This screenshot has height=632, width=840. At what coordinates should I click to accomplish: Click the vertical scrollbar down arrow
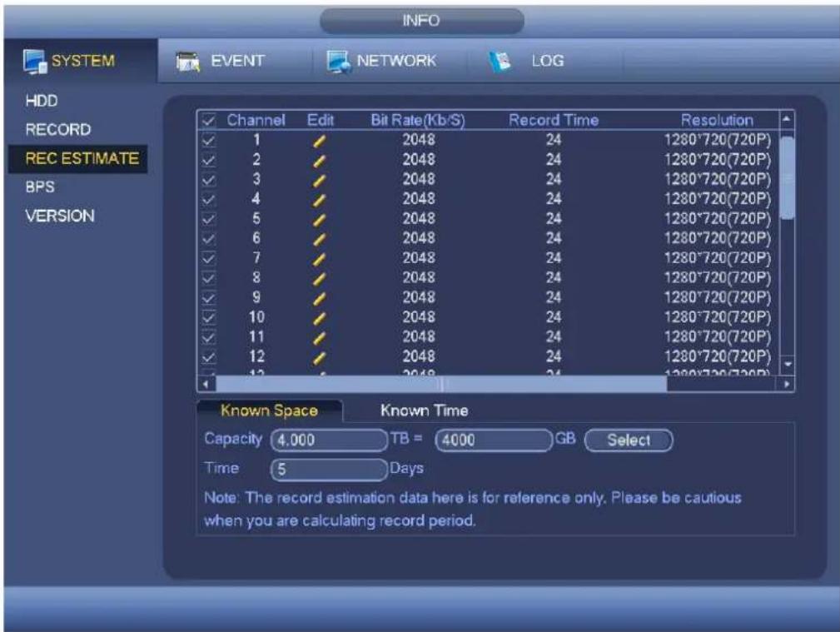[x=787, y=365]
